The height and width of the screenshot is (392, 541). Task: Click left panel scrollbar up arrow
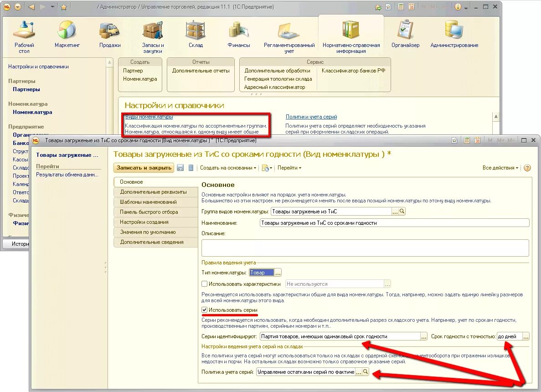point(110,62)
